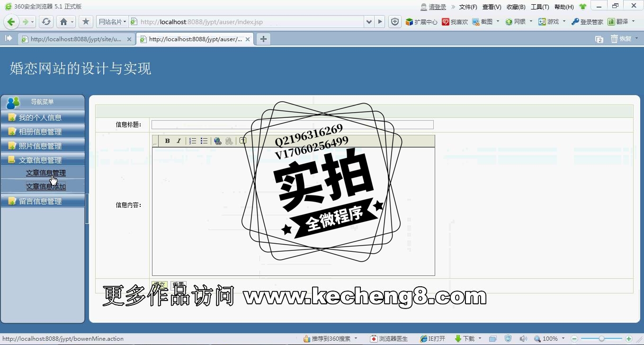
Task: Insert hyperlink with globe icon
Action: point(218,141)
